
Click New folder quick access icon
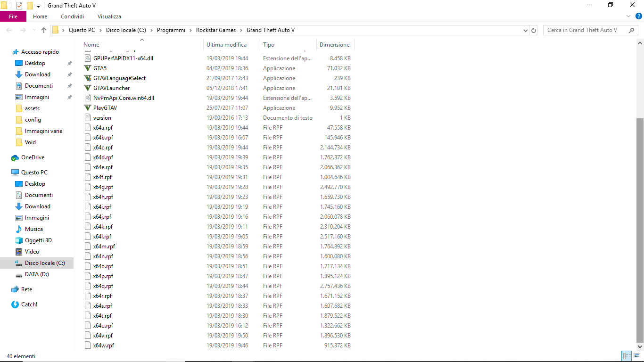[30, 6]
